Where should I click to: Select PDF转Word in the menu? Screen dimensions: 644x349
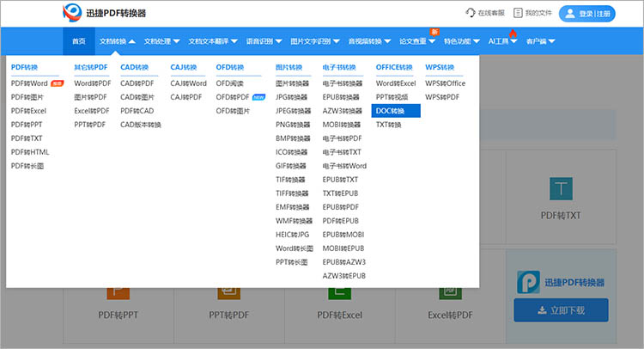29,83
